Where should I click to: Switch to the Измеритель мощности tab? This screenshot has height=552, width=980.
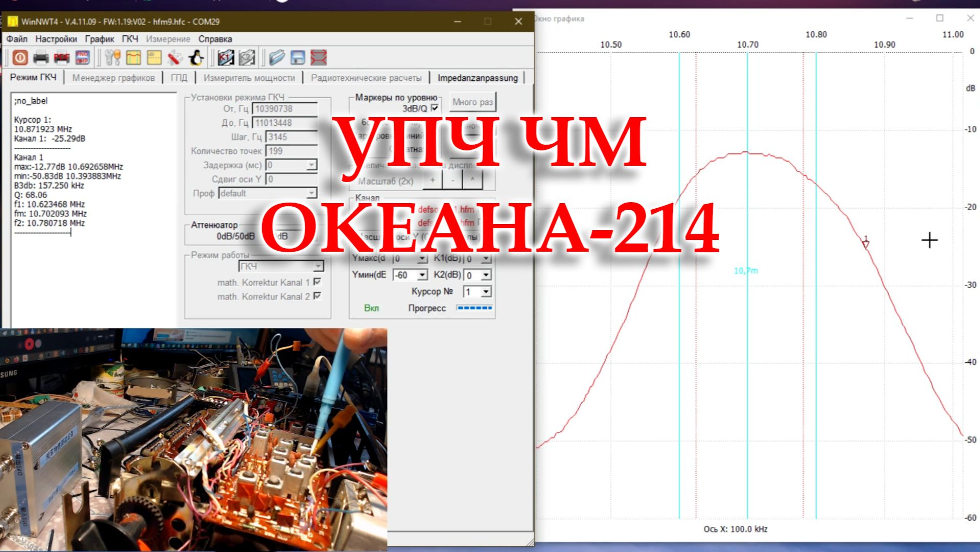click(249, 78)
